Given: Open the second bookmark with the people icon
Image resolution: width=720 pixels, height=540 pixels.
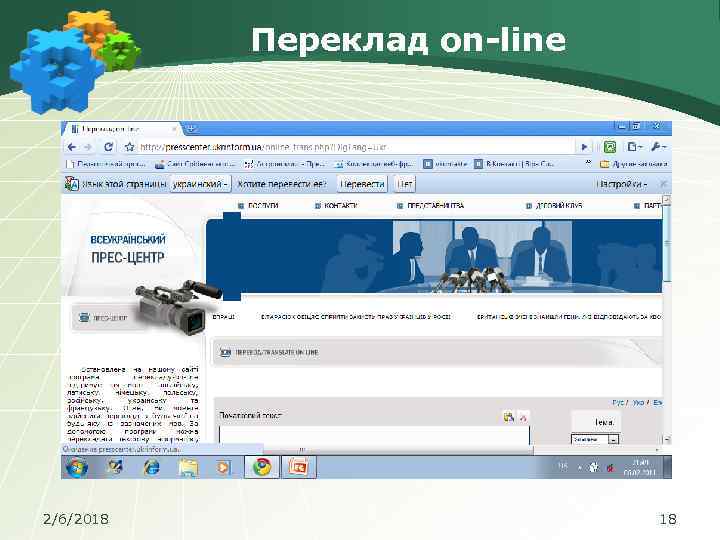Looking at the screenshot, I should (x=195, y=163).
